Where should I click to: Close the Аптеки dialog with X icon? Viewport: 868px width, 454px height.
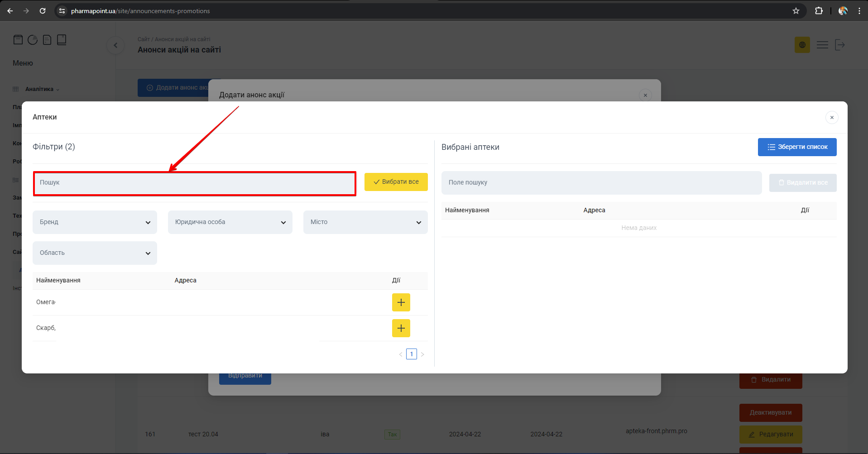pos(831,118)
